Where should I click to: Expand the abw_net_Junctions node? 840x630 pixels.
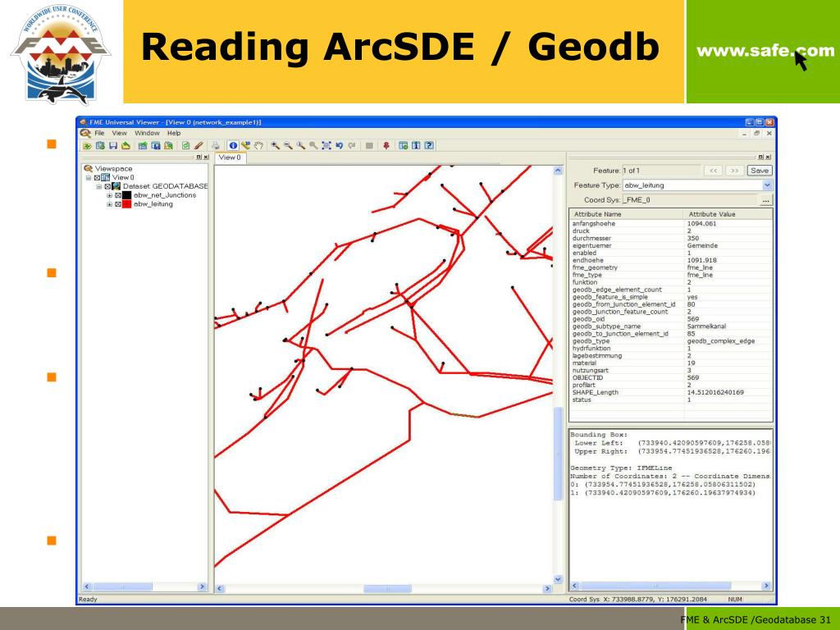[109, 195]
